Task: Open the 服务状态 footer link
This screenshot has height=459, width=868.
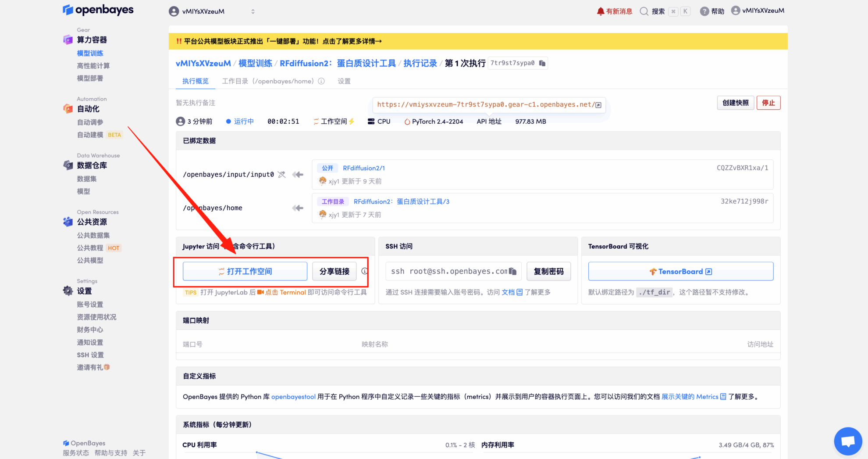Action: 76,453
